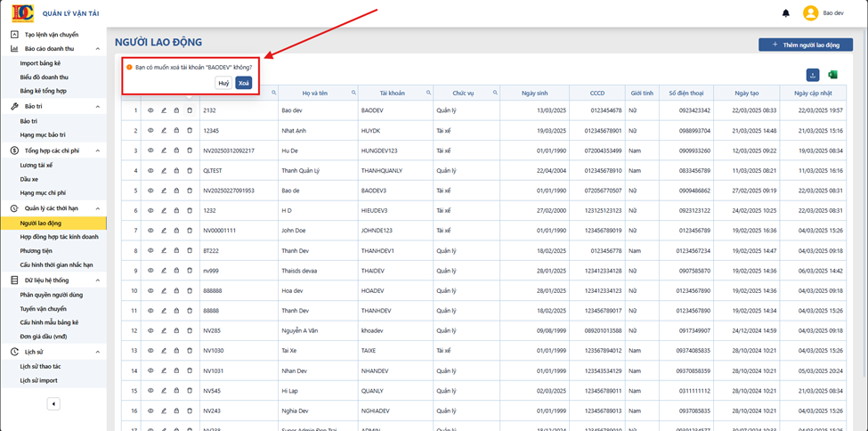View details eye icon for Tai Xe row

tap(150, 351)
